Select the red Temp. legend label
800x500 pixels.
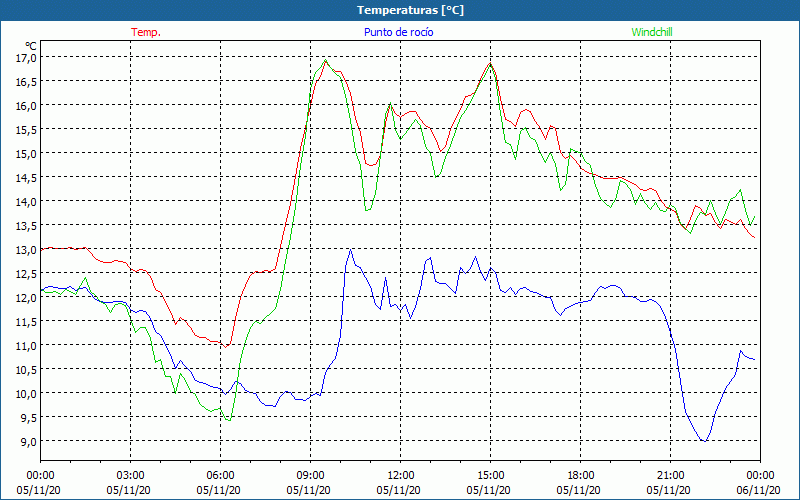(x=146, y=32)
